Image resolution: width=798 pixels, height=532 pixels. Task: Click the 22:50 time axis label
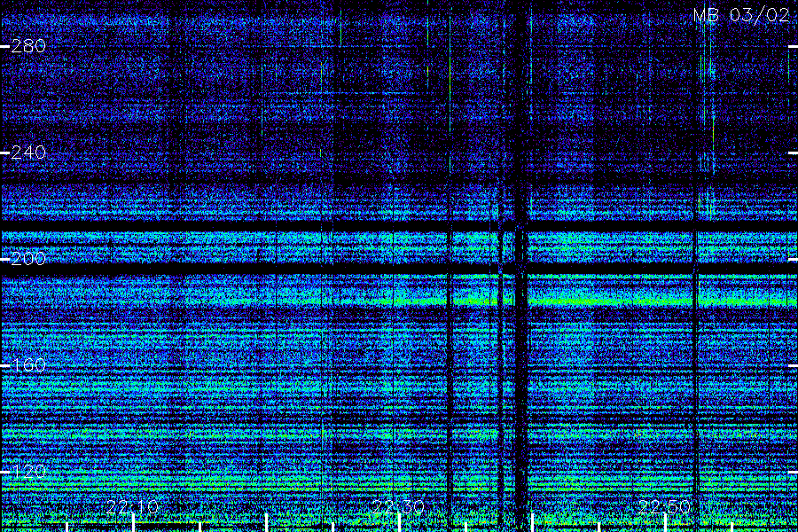coord(665,507)
